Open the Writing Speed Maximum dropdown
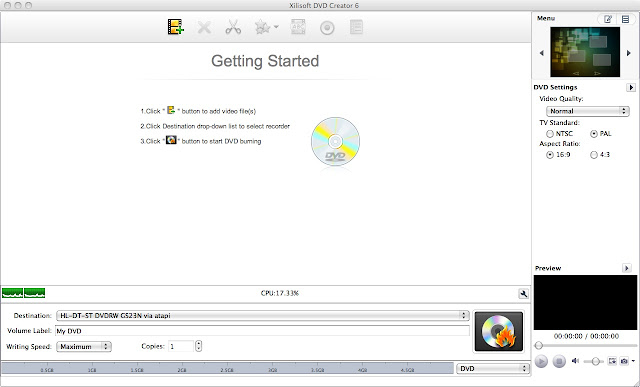Viewport: 640px width, 387px height. (84, 347)
